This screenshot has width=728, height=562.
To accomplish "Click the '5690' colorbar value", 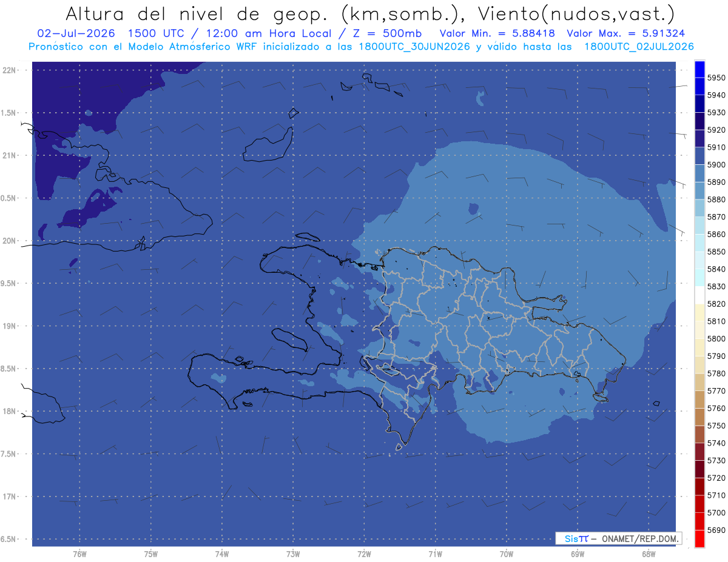I will tap(716, 530).
